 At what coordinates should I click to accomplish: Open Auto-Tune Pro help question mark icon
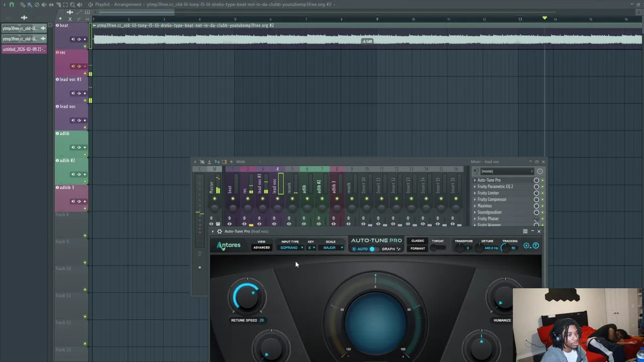tap(536, 245)
